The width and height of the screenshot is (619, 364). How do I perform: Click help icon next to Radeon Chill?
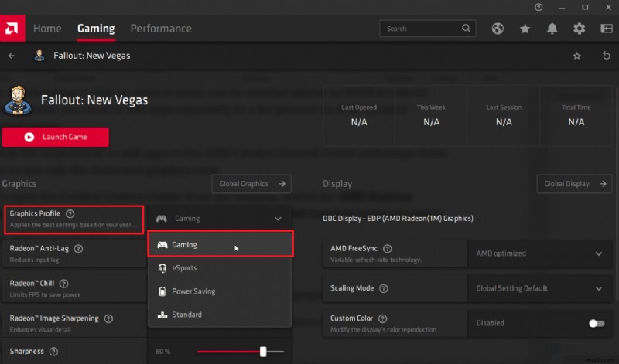coord(63,284)
